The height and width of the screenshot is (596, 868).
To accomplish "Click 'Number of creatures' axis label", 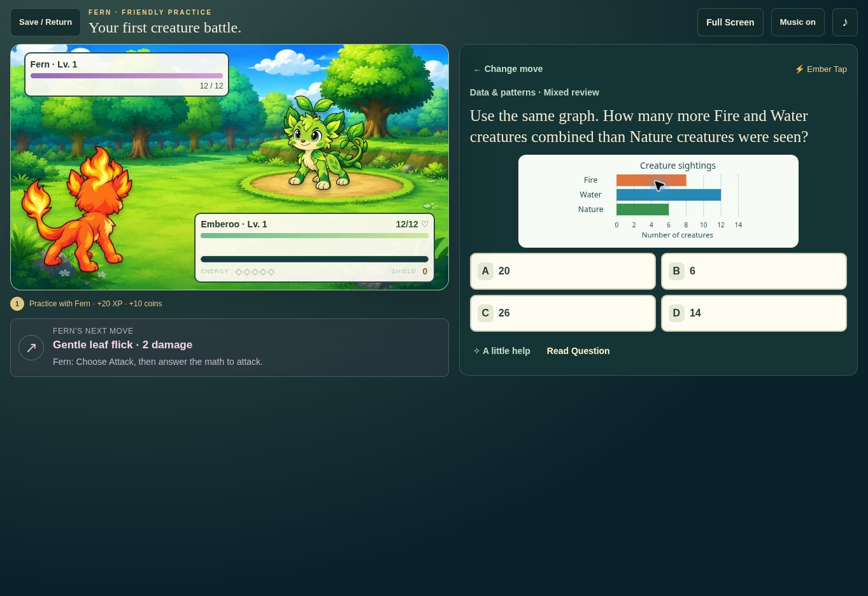I will tap(677, 235).
